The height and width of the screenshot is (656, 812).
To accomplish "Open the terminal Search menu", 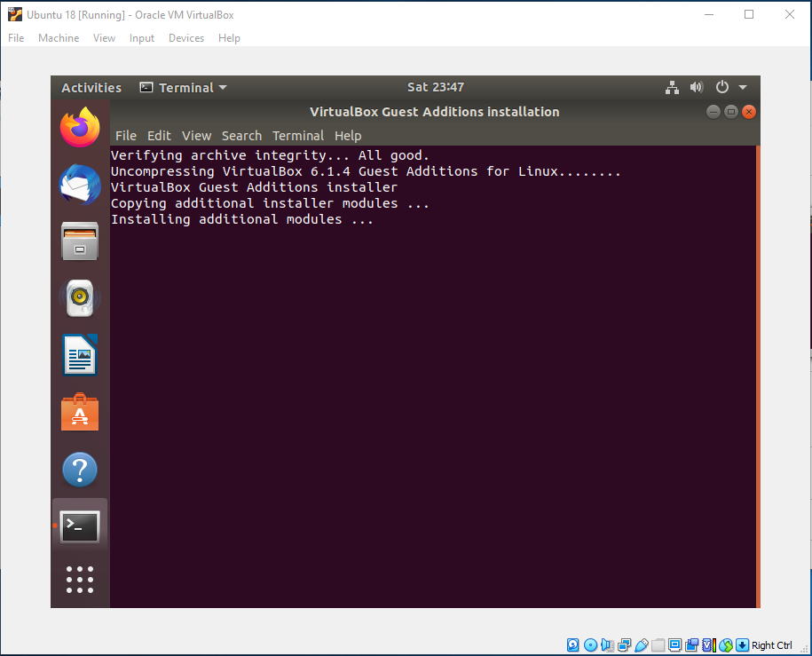I will 242,136.
